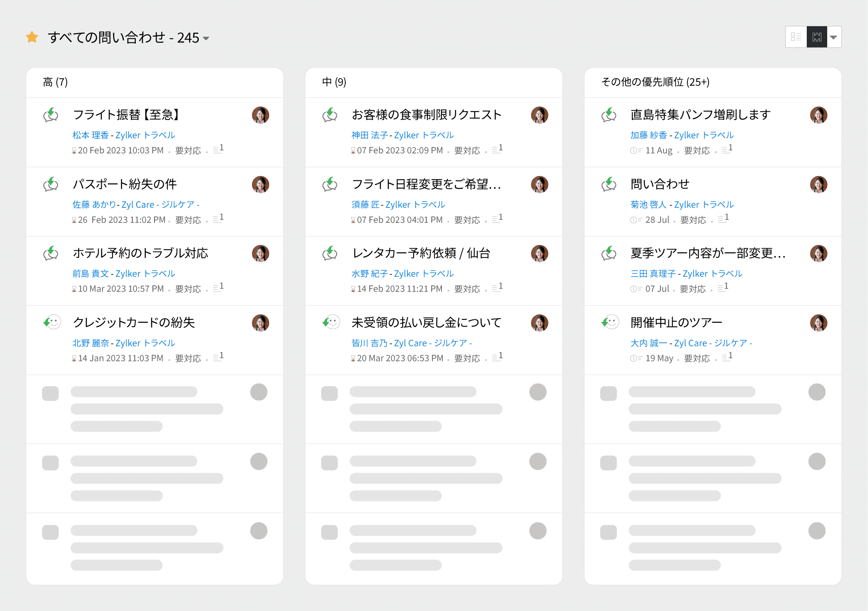Click the chat icon on 開催中止のツアー ticket
This screenshot has width=868, height=611.
click(x=611, y=322)
